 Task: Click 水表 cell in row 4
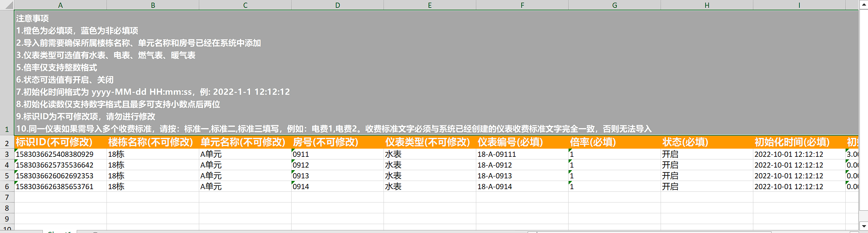coord(430,165)
